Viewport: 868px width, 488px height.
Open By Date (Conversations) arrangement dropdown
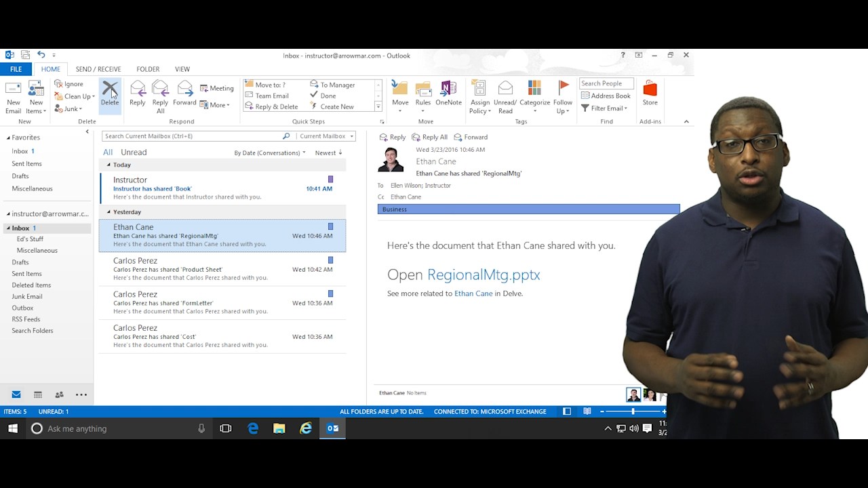pos(270,153)
